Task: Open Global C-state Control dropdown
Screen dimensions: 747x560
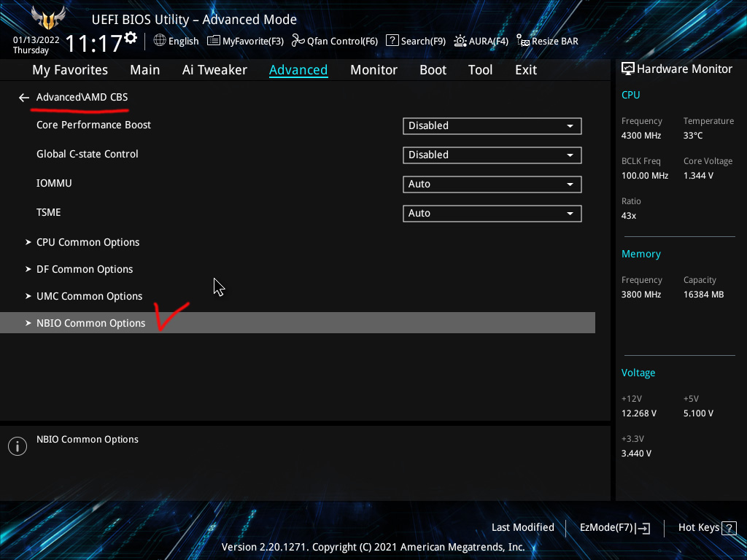Action: tap(492, 155)
